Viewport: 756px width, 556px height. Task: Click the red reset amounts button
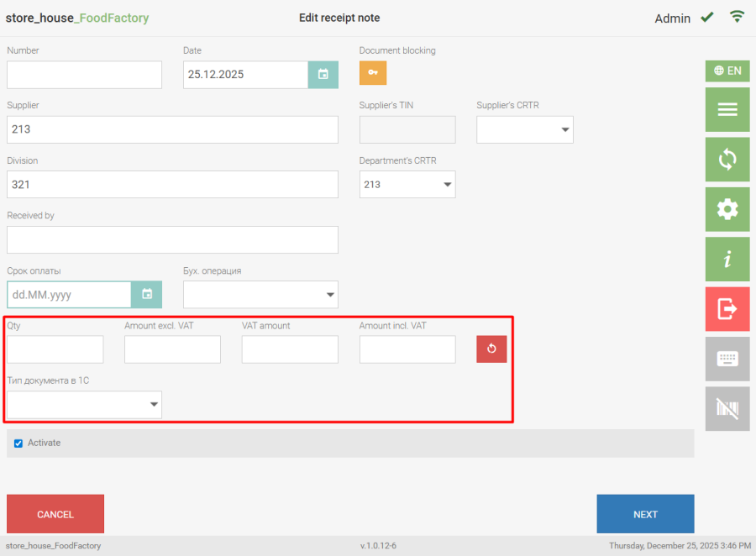491,349
